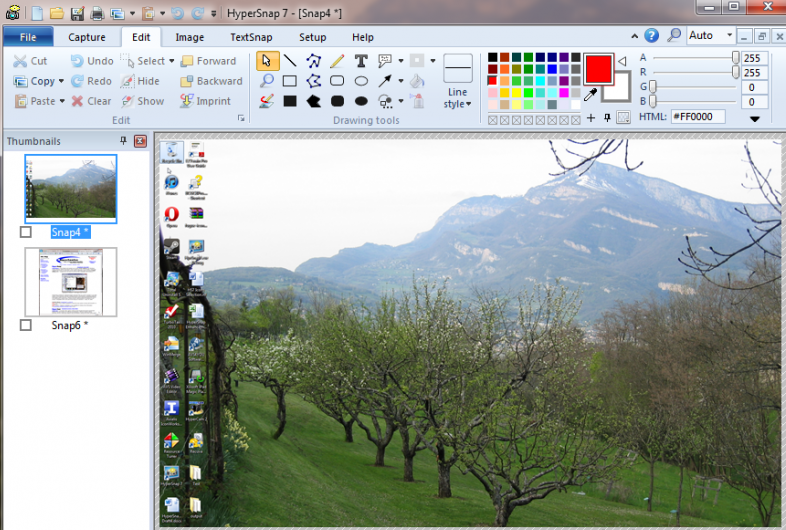The width and height of the screenshot is (786, 530).
Task: Select the filled Rectangle tool
Action: click(x=289, y=101)
